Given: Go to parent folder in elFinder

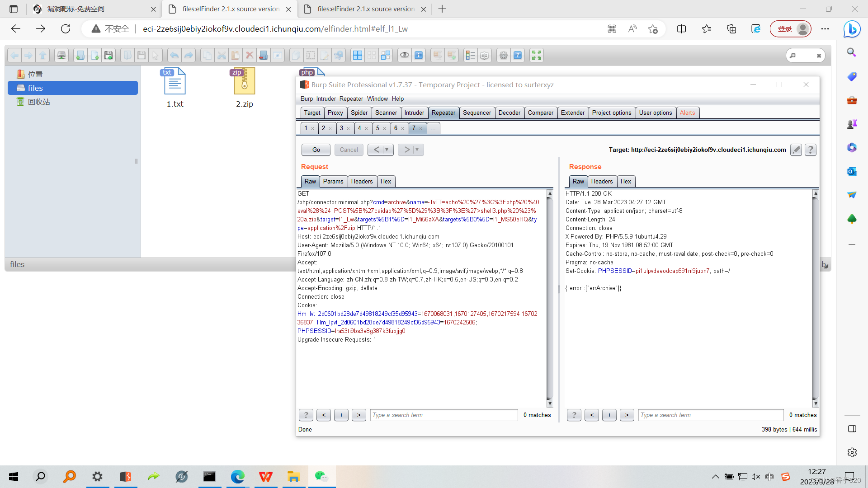Looking at the screenshot, I should click(x=42, y=55).
